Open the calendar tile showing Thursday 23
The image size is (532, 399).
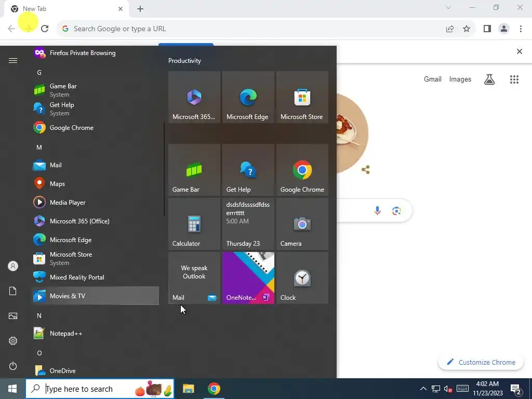click(x=248, y=224)
